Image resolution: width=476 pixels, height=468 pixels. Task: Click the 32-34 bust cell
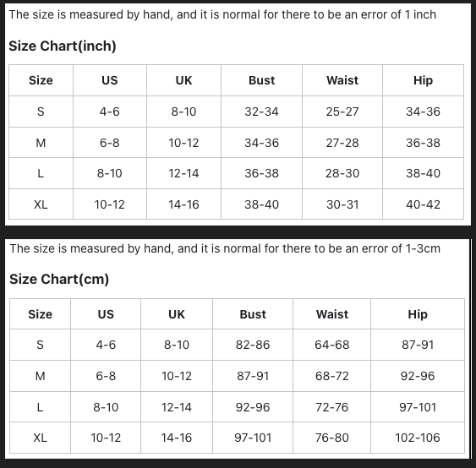pyautogui.click(x=262, y=112)
